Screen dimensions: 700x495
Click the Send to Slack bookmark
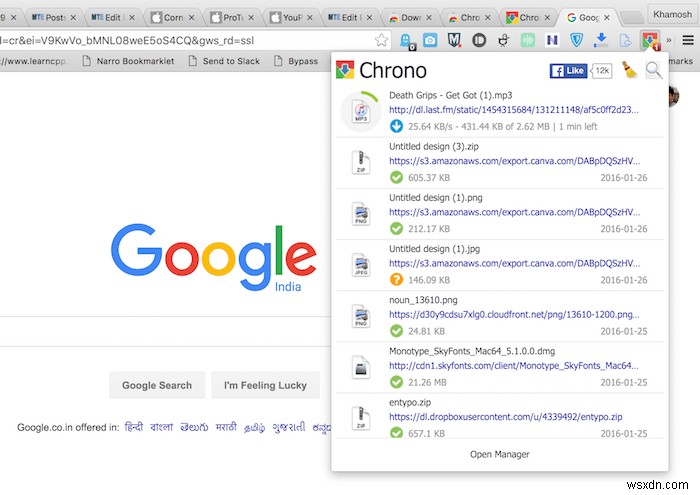coord(225,61)
